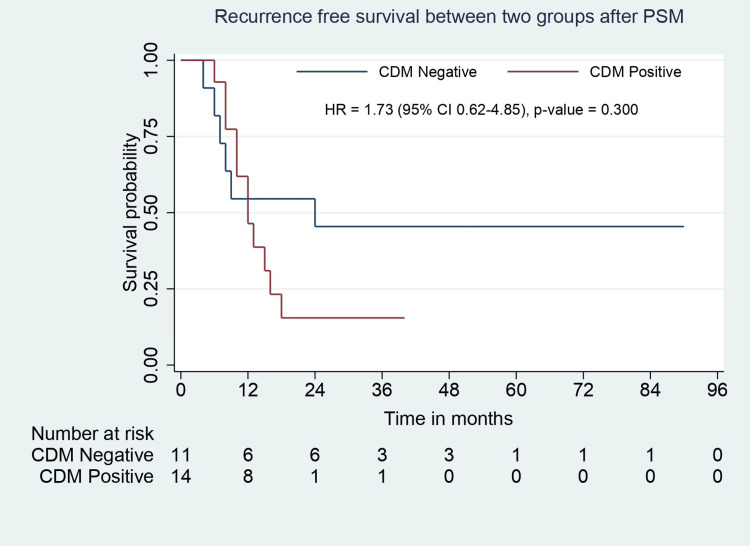Click the Number at risk heading

click(x=86, y=434)
